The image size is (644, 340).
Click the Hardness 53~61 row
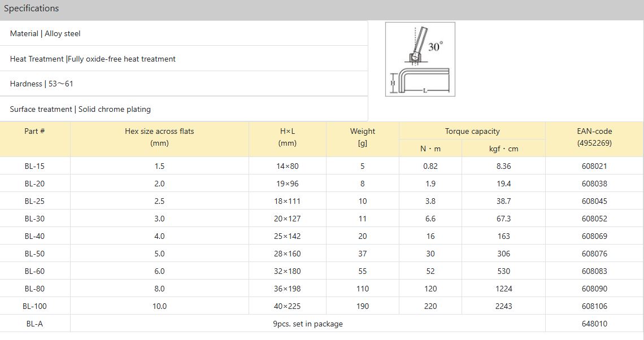click(42, 84)
